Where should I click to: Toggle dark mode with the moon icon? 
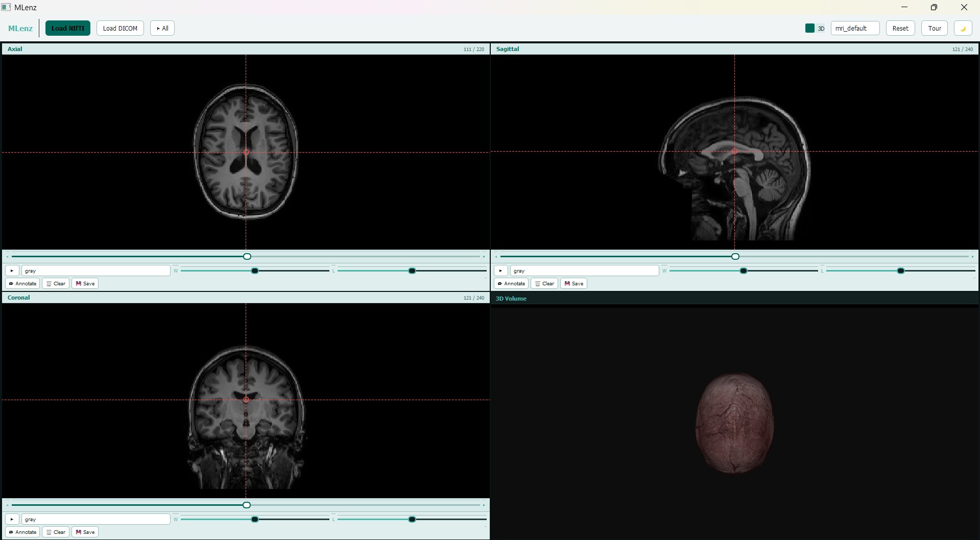963,28
